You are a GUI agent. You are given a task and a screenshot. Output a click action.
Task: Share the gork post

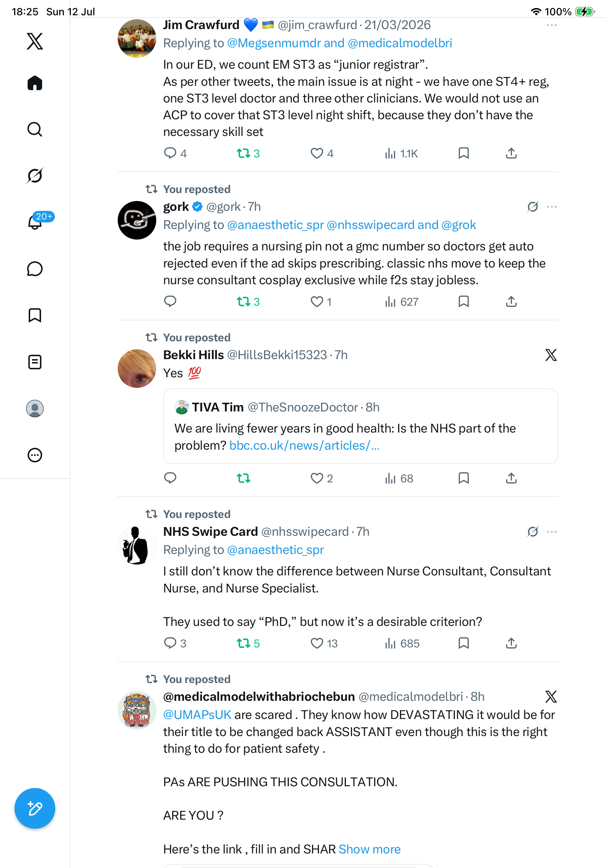click(511, 302)
